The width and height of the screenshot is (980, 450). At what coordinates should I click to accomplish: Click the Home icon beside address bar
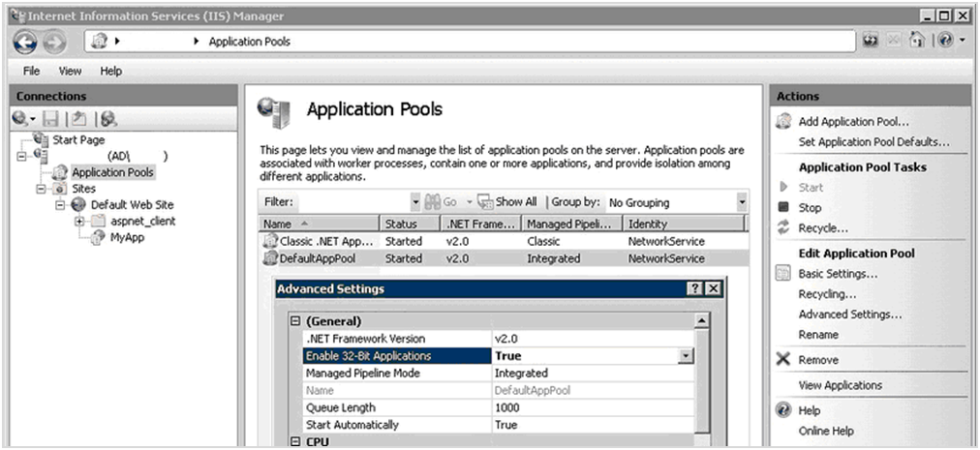[x=916, y=41]
